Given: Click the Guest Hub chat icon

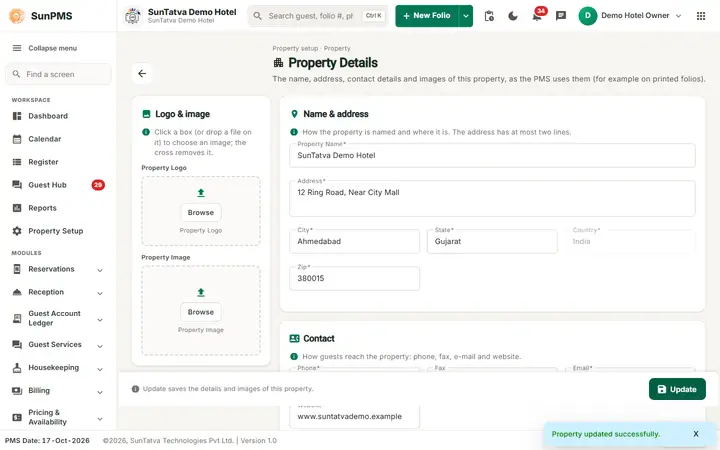Looking at the screenshot, I should point(17,185).
